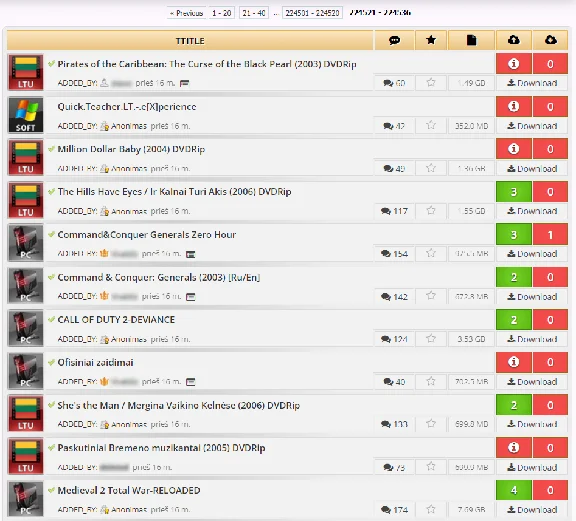
Task: Click the Previous page link
Action: coord(186,13)
